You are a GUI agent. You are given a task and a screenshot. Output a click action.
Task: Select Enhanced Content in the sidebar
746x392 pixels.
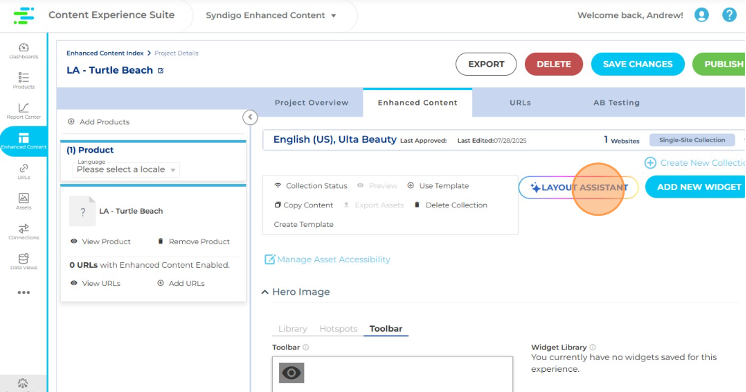click(x=23, y=141)
